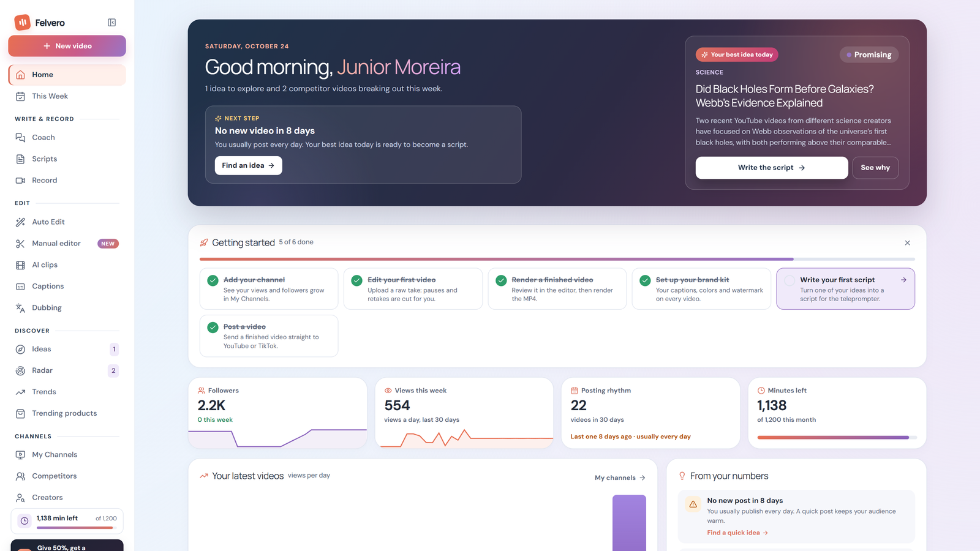Click the Radar icon in sidebar
This screenshot has width=980, height=551.
[20, 370]
